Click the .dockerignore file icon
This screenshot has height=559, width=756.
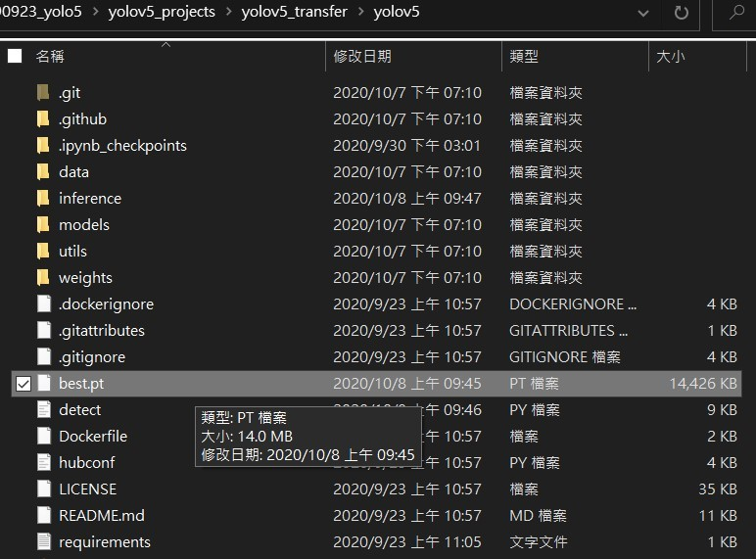[x=44, y=303]
